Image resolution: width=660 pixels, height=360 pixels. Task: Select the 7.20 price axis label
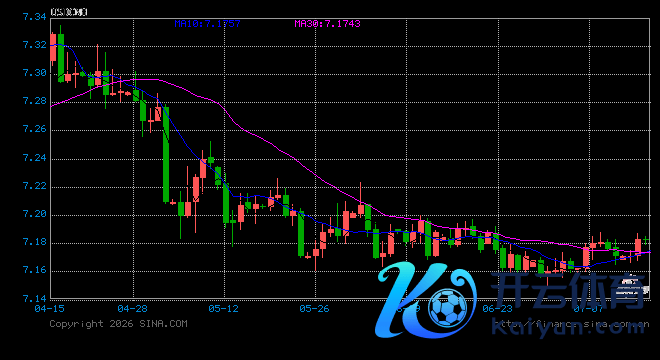coord(35,213)
